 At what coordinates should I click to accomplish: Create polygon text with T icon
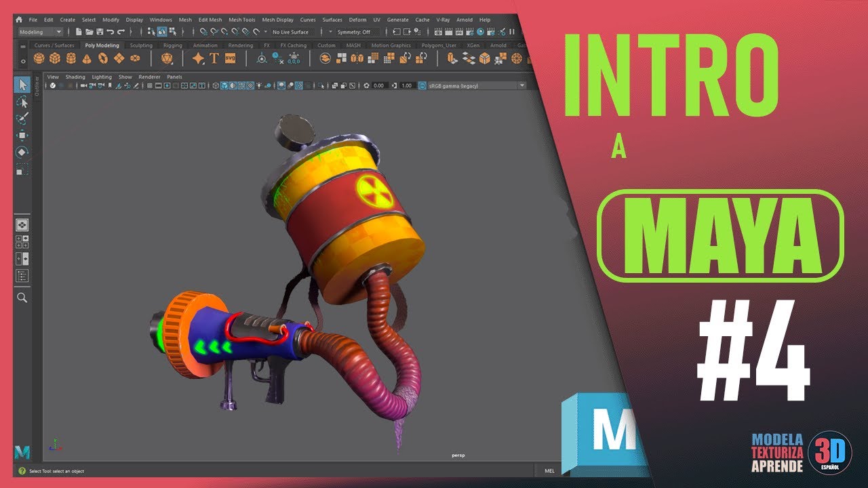click(x=214, y=59)
